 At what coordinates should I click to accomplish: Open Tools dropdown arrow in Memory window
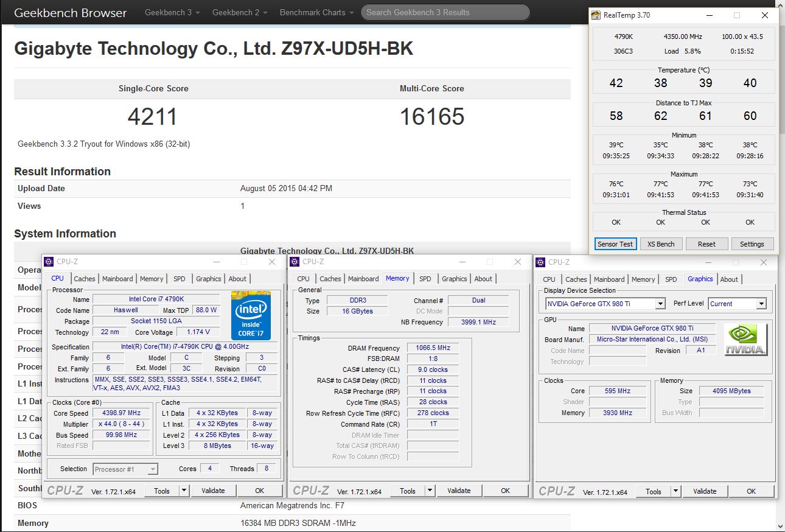(430, 491)
